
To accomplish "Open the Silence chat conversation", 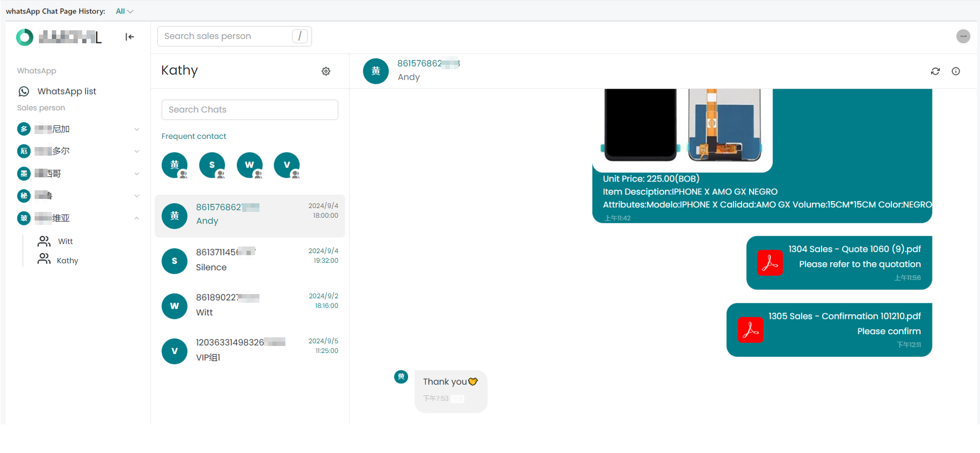I will tap(250, 261).
